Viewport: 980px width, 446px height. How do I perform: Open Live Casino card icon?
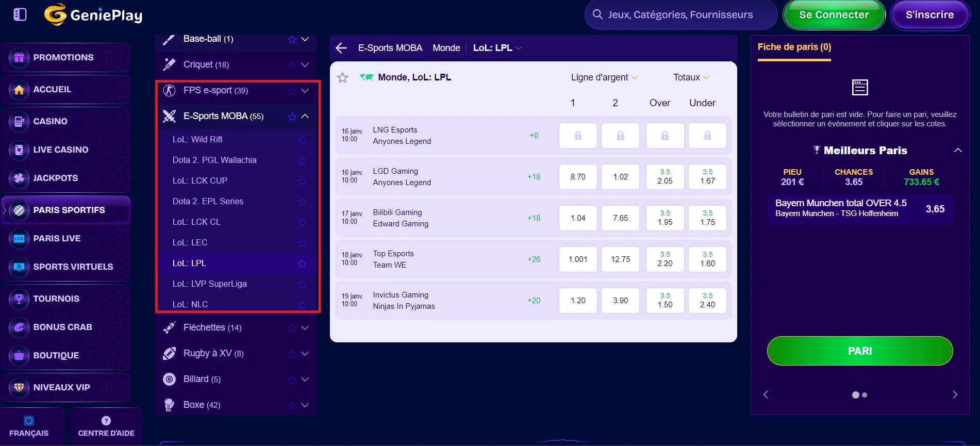19,150
